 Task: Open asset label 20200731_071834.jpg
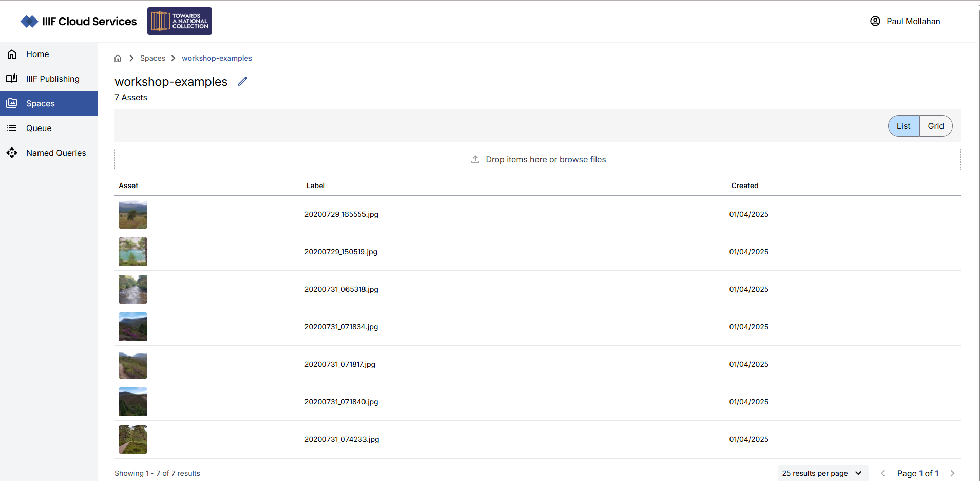coord(341,327)
